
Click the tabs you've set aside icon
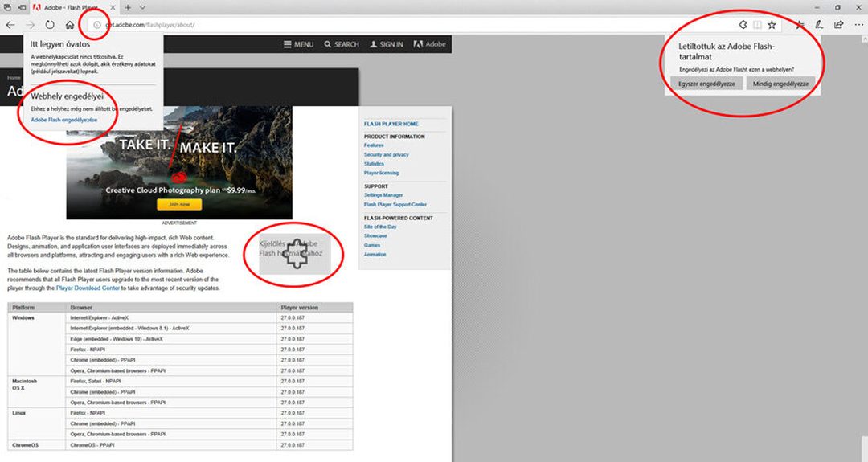point(8,8)
